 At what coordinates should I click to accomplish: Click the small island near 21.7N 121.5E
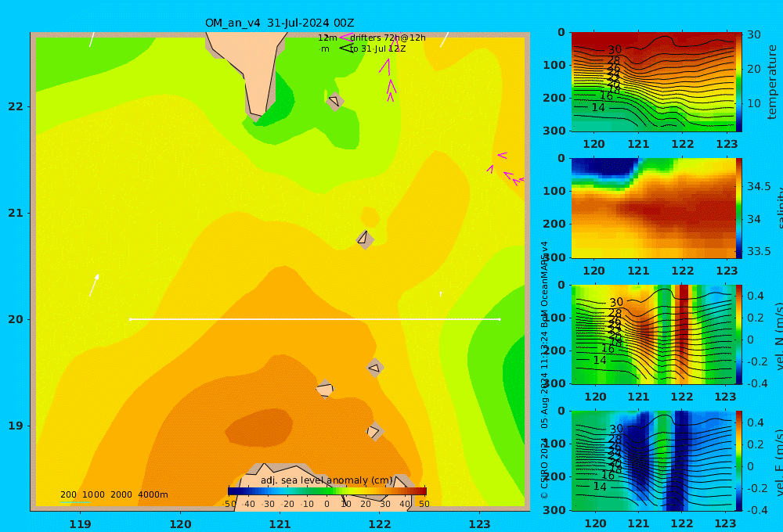point(334,101)
